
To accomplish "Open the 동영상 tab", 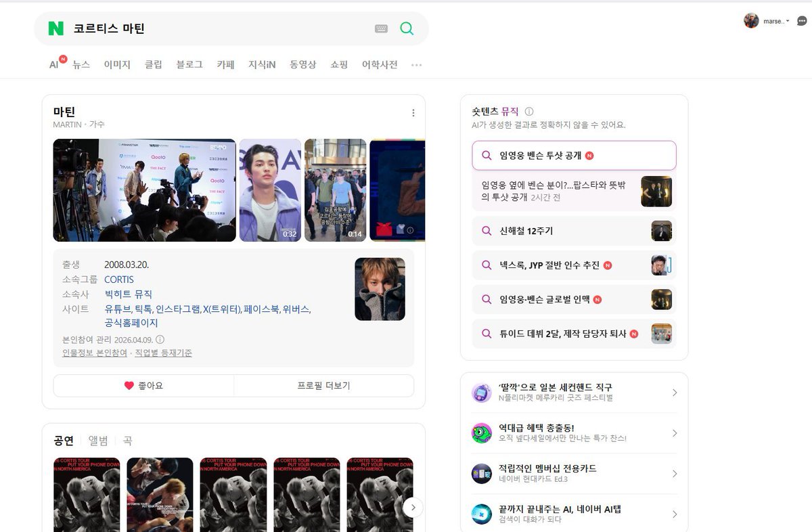I will click(x=303, y=65).
